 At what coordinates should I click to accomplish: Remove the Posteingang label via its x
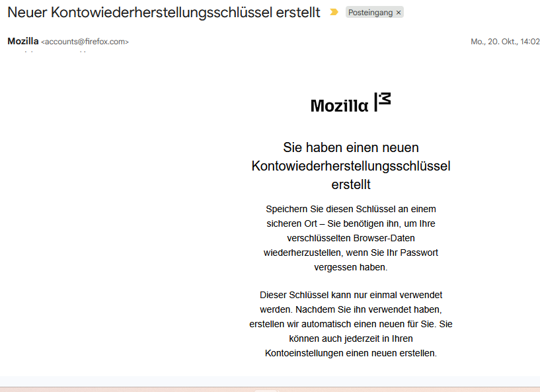tap(399, 13)
